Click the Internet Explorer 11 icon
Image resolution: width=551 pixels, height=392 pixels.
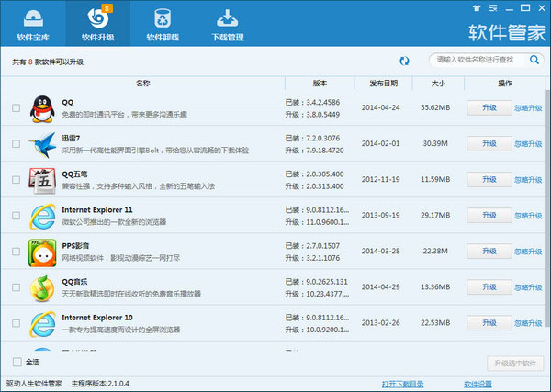pos(42,217)
